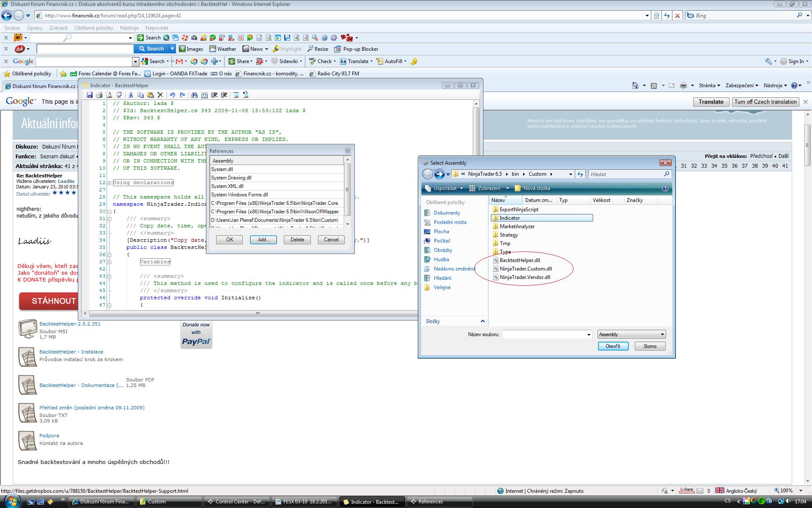Open the Assembly file type dropdown
This screenshot has height=508, width=812.
click(631, 334)
